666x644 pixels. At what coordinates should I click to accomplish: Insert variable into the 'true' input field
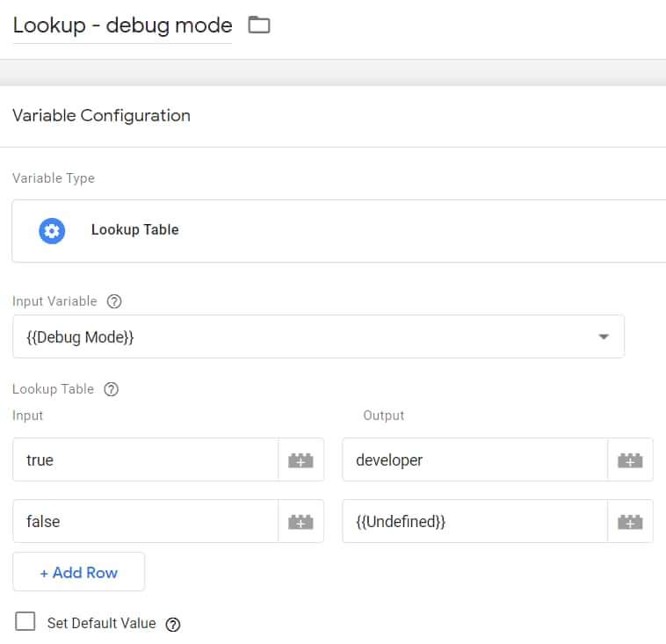coord(300,460)
